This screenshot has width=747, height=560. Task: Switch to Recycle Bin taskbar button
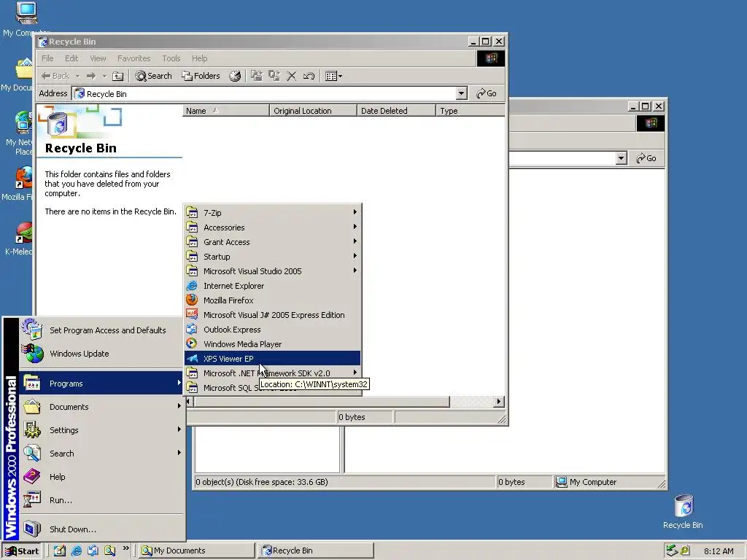coord(315,551)
